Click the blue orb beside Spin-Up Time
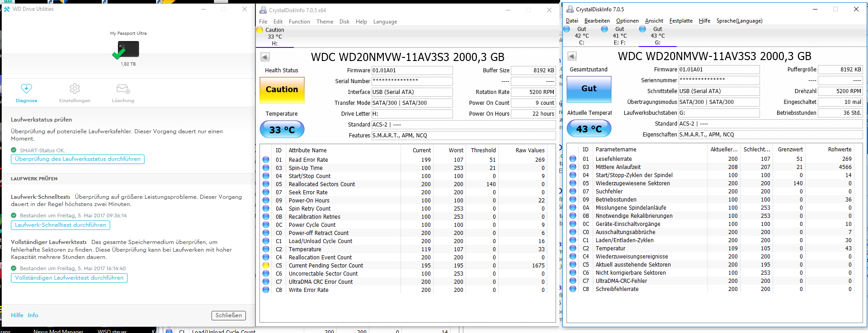The width and height of the screenshot is (868, 333). [x=266, y=168]
